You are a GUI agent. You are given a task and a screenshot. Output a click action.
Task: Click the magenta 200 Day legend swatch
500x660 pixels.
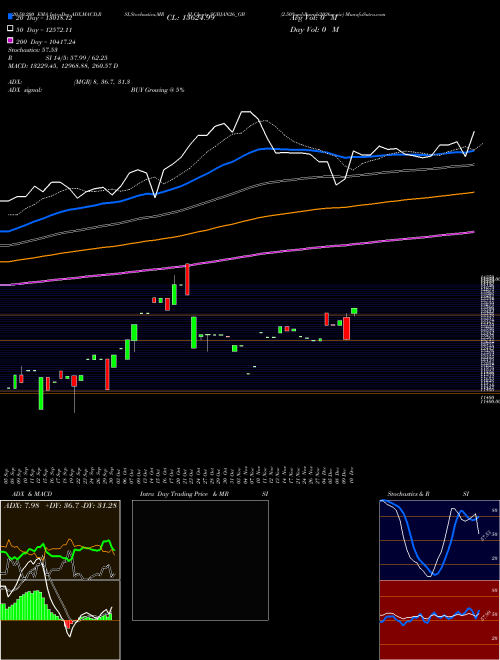(10, 40)
